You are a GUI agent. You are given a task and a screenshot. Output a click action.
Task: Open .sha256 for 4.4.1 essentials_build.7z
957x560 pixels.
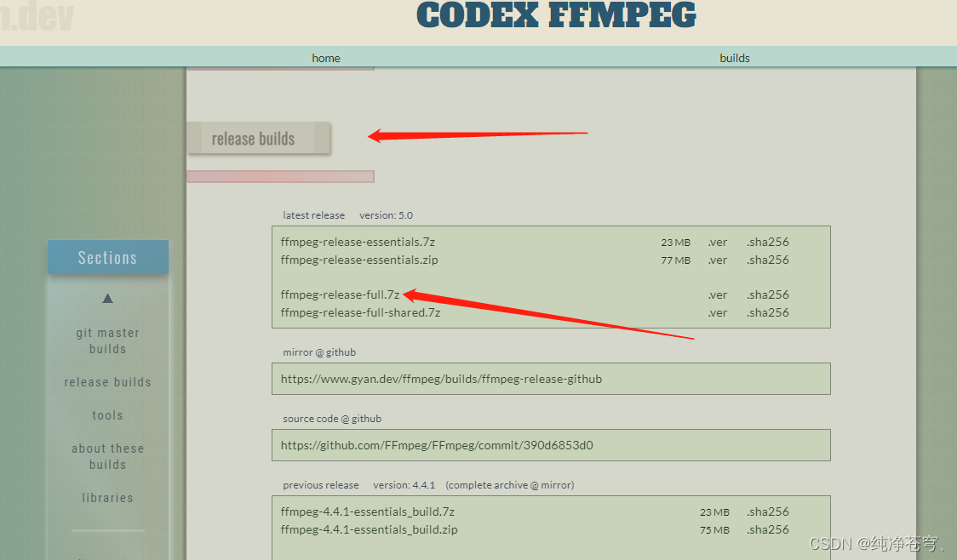tap(768, 511)
